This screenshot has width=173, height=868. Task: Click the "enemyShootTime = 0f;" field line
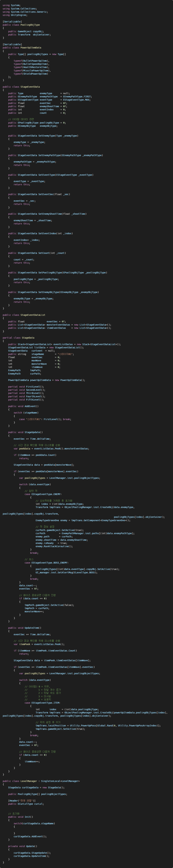coord(38,106)
